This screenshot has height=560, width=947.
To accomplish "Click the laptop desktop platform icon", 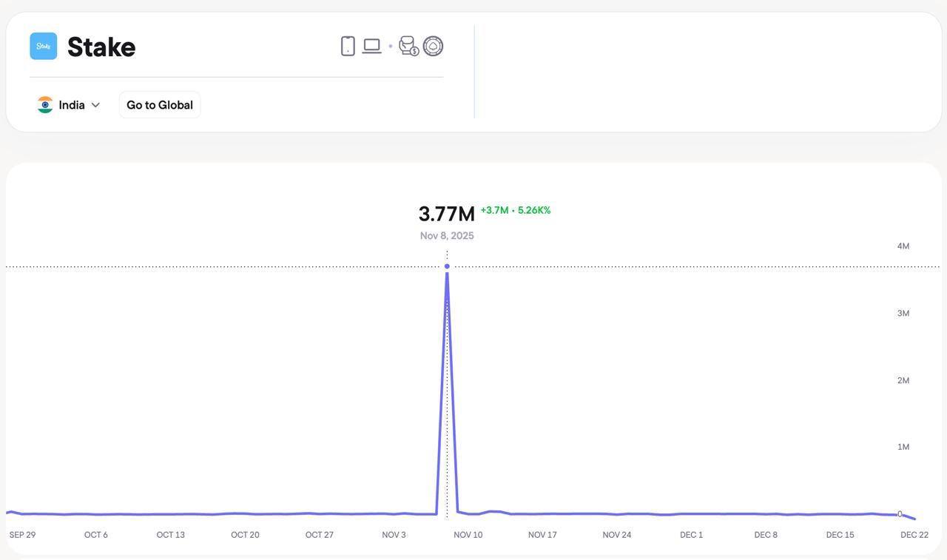I will tap(371, 46).
